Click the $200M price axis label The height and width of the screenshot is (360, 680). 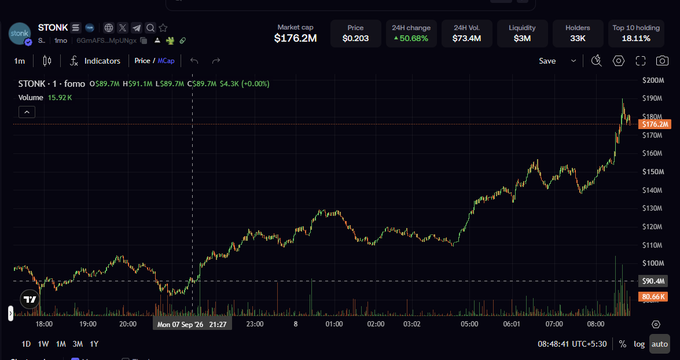tap(653, 80)
